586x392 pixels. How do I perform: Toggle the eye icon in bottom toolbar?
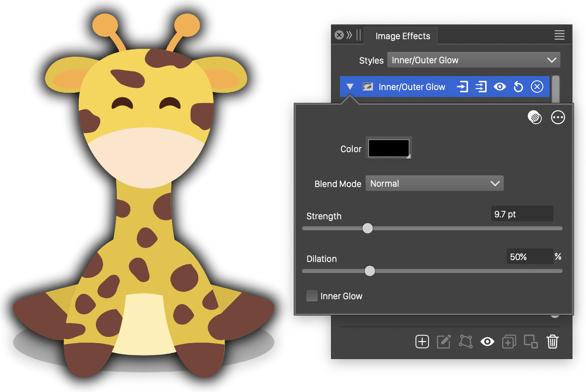487,342
